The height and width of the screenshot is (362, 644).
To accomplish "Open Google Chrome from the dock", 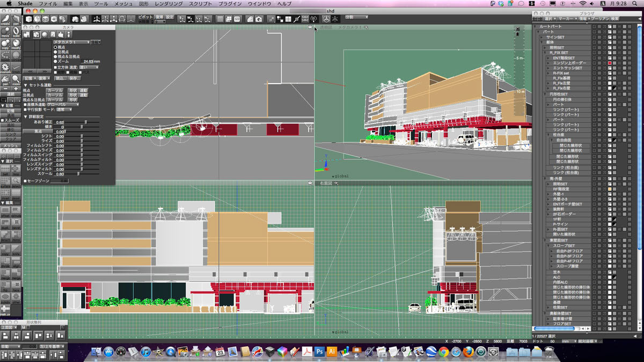I will pyautogui.click(x=443, y=352).
